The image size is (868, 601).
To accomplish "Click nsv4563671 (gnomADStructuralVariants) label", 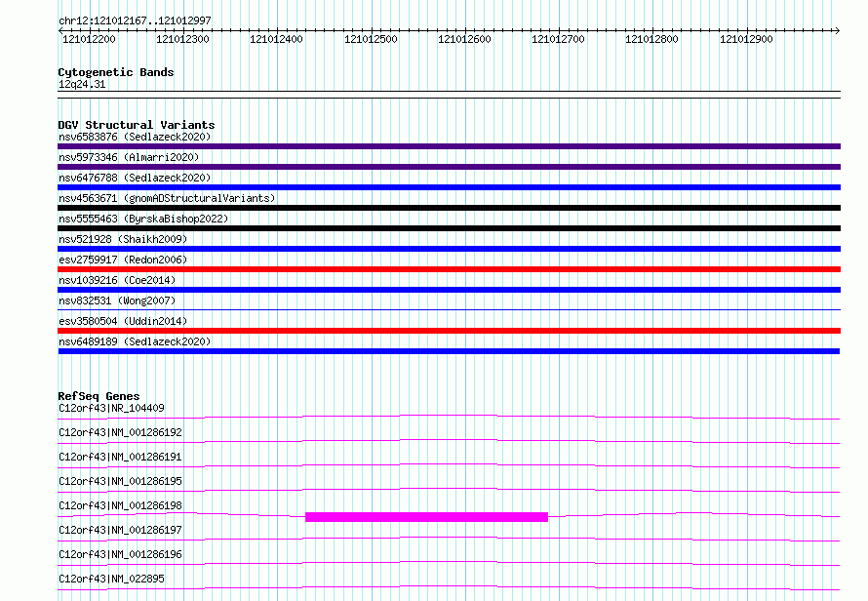I will click(x=167, y=198).
